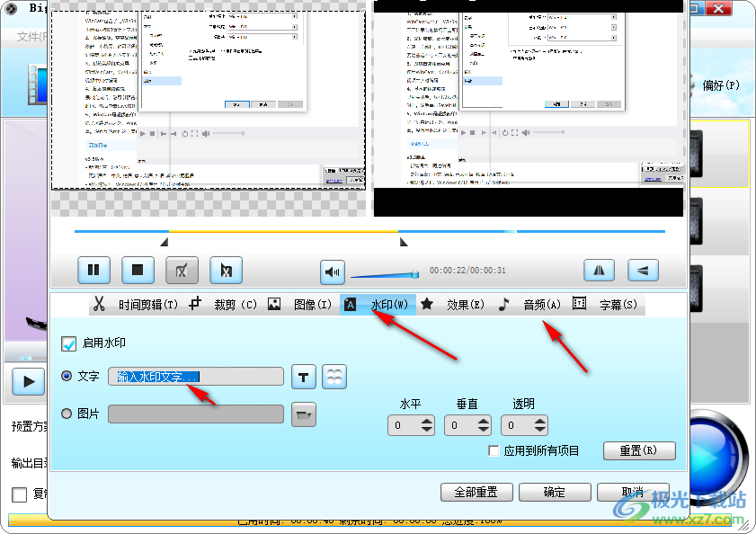This screenshot has height=534, width=756.
Task: Click the 确定 button
Action: pyautogui.click(x=555, y=492)
